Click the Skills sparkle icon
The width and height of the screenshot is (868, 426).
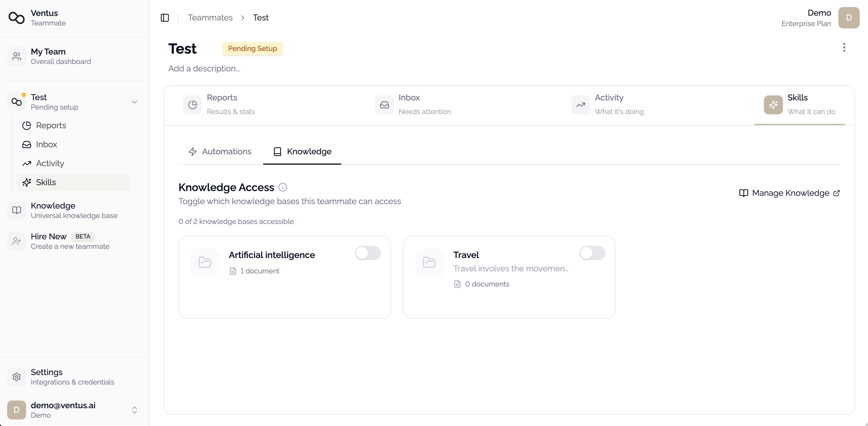(27, 182)
